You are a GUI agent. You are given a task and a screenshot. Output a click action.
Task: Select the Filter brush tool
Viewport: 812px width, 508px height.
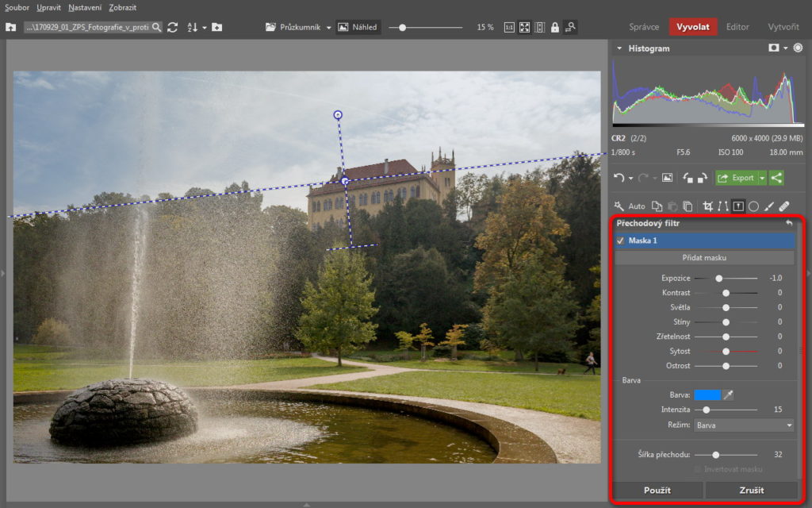pos(769,206)
